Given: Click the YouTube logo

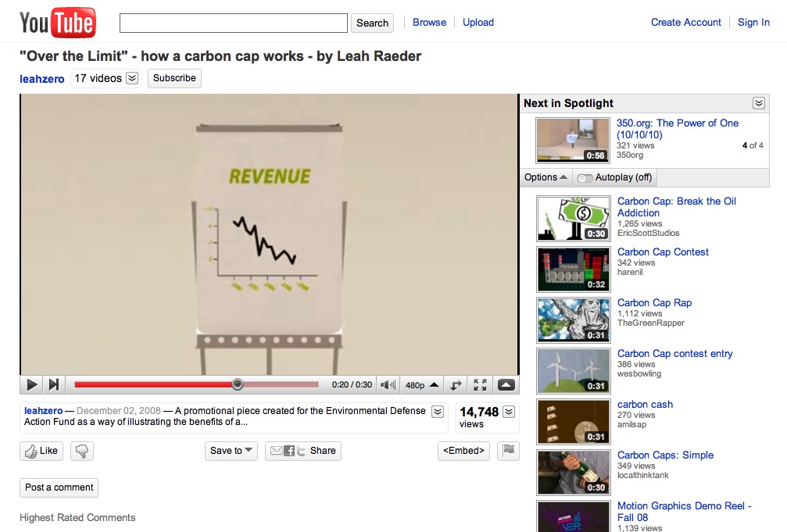Looking at the screenshot, I should pyautogui.click(x=58, y=23).
